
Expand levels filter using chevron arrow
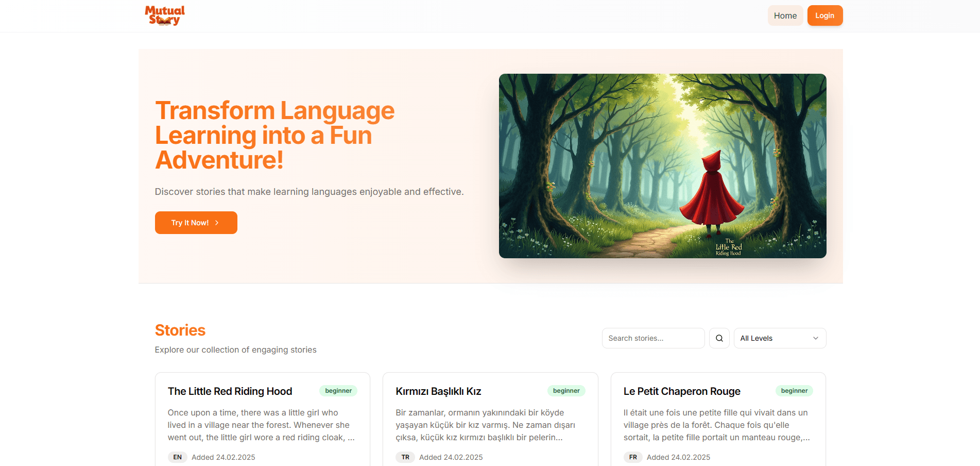(815, 338)
